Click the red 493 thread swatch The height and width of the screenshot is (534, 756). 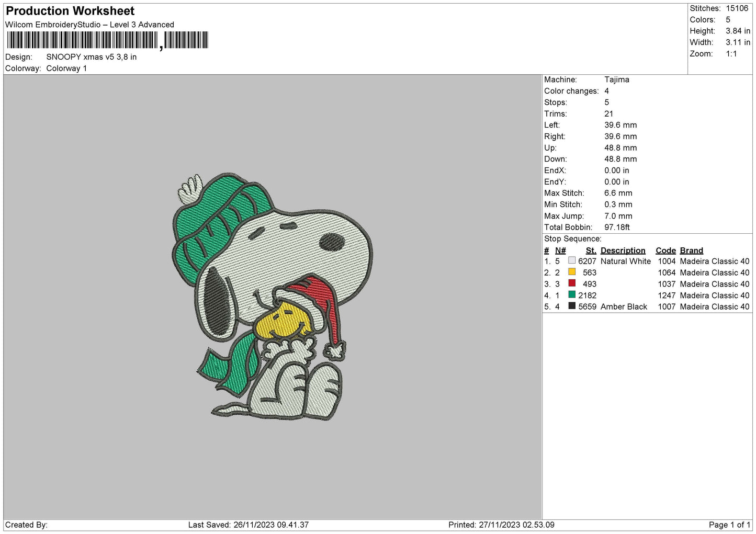[572, 283]
